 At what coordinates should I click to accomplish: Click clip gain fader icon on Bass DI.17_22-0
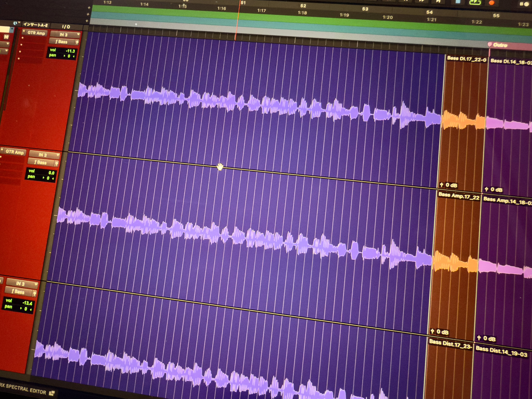(x=442, y=185)
